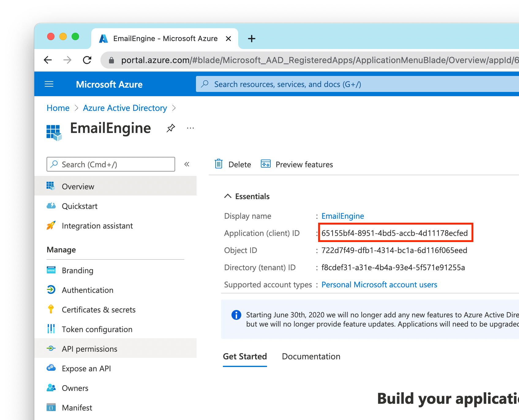This screenshot has width=519, height=420.
Task: Open API permissions
Action: click(115, 349)
